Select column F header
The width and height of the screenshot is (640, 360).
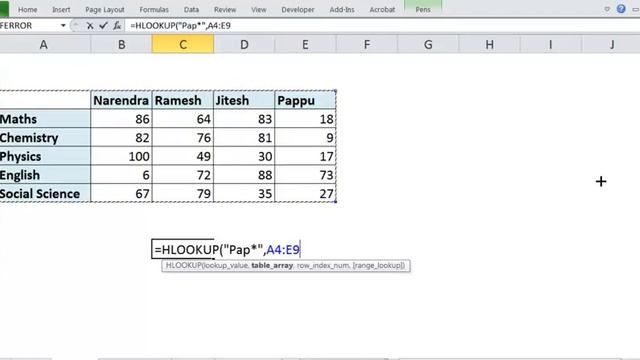pos(367,44)
